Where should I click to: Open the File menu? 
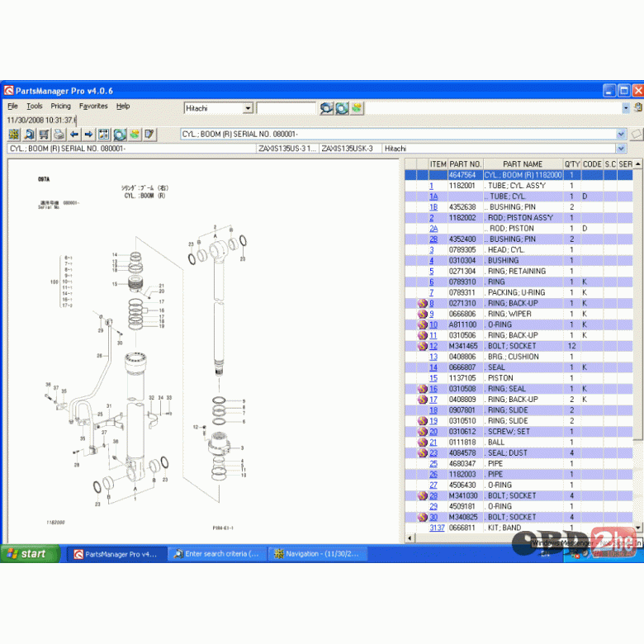coord(12,107)
